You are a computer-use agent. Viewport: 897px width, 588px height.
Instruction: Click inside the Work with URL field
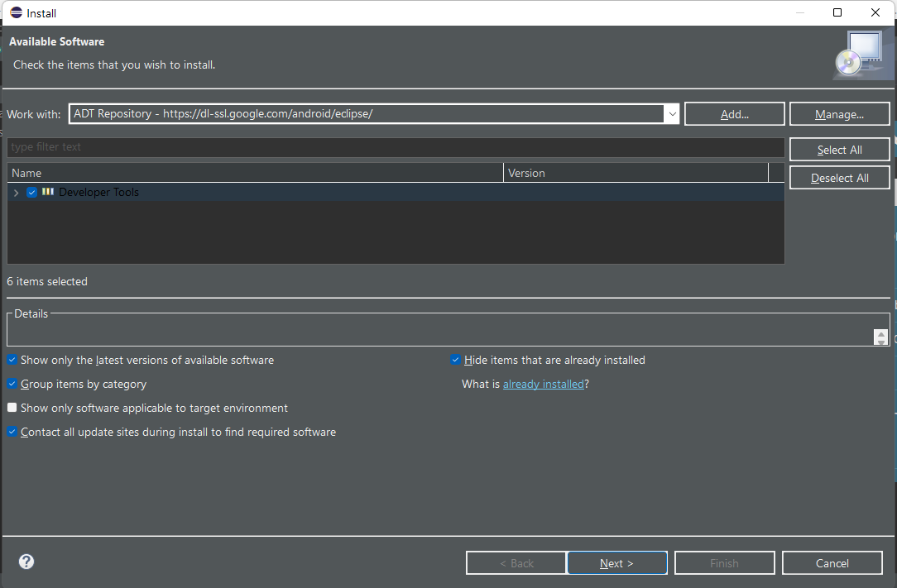pos(366,114)
